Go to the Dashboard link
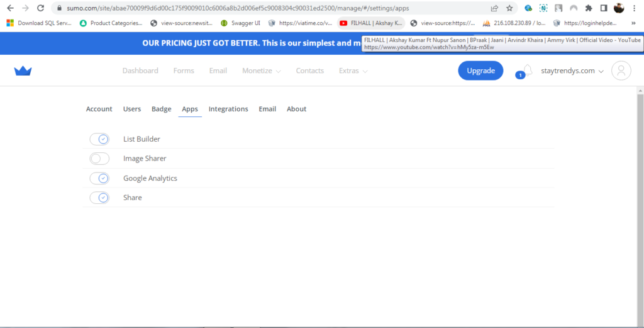The width and height of the screenshot is (644, 328). (x=140, y=71)
